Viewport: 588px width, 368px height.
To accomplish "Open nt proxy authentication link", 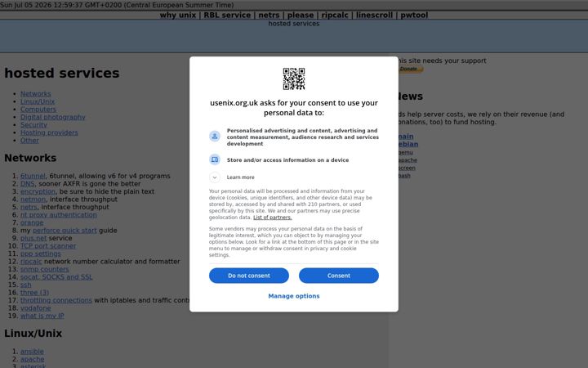I will [x=59, y=215].
